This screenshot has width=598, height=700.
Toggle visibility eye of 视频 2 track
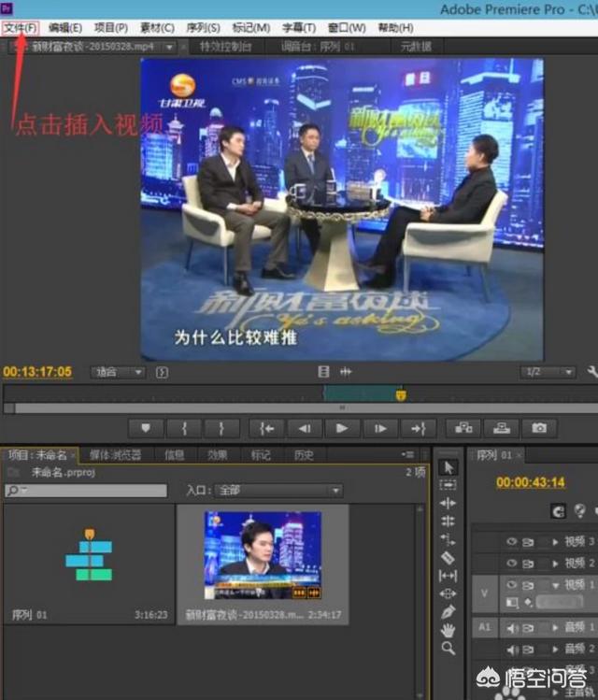coord(511,563)
